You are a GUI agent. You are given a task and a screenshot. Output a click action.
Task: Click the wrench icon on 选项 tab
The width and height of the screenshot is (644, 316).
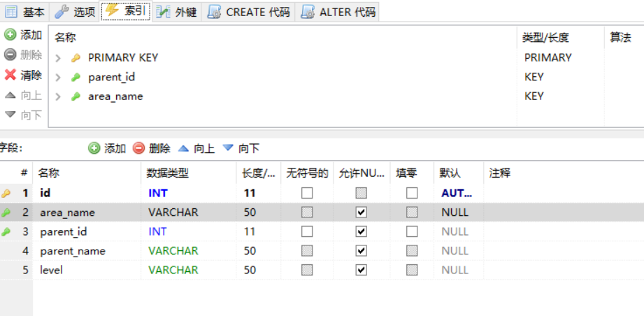pyautogui.click(x=62, y=12)
